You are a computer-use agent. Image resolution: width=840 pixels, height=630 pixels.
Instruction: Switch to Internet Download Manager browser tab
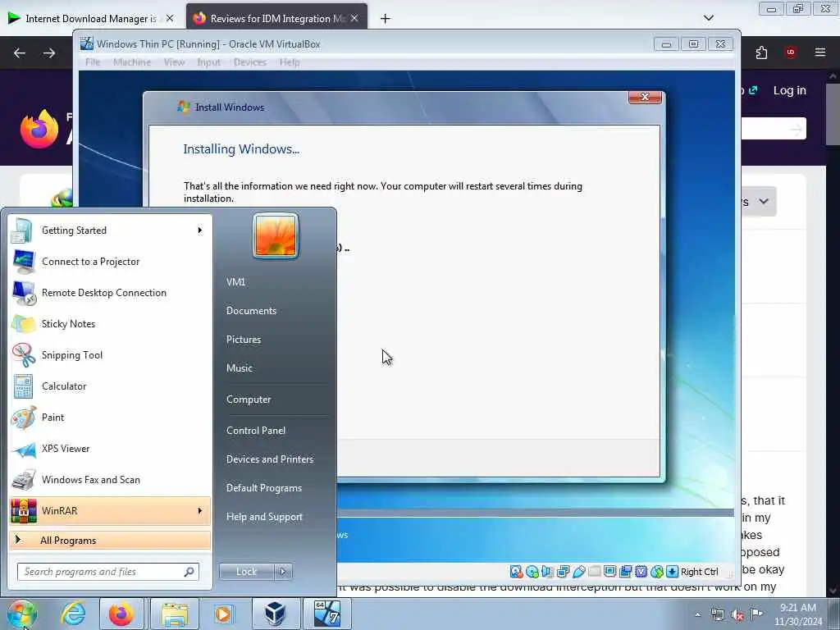coord(91,18)
